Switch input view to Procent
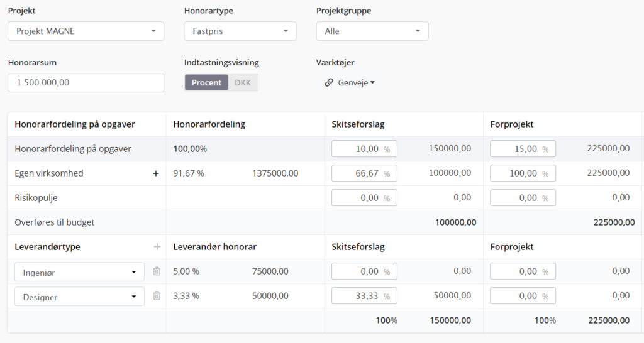The image size is (644, 343). click(206, 82)
